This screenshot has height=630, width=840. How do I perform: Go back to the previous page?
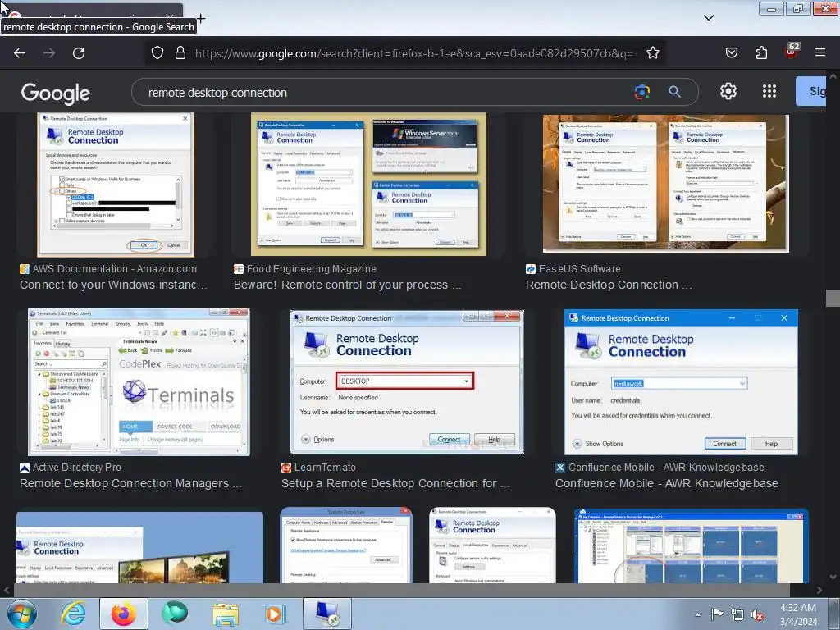pyautogui.click(x=20, y=53)
